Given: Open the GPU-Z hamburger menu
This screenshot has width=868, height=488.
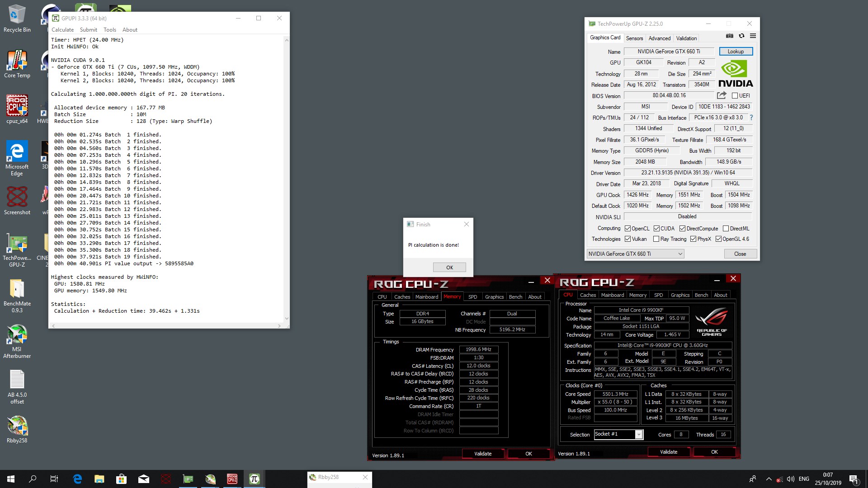Looking at the screenshot, I should (753, 36).
